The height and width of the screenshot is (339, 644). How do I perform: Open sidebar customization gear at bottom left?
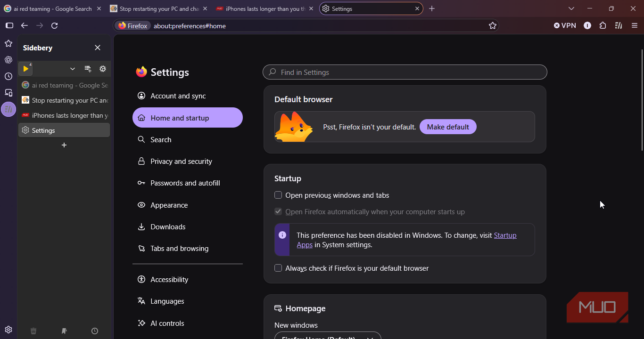click(8, 330)
